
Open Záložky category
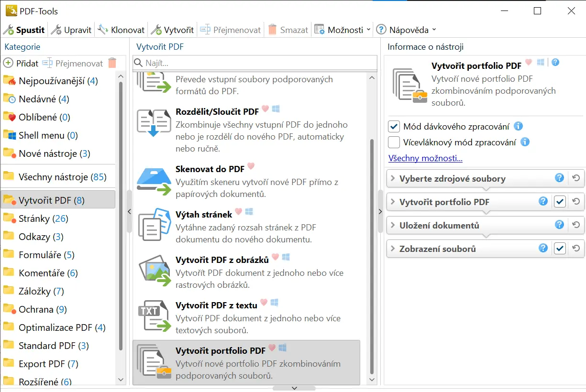58,291
